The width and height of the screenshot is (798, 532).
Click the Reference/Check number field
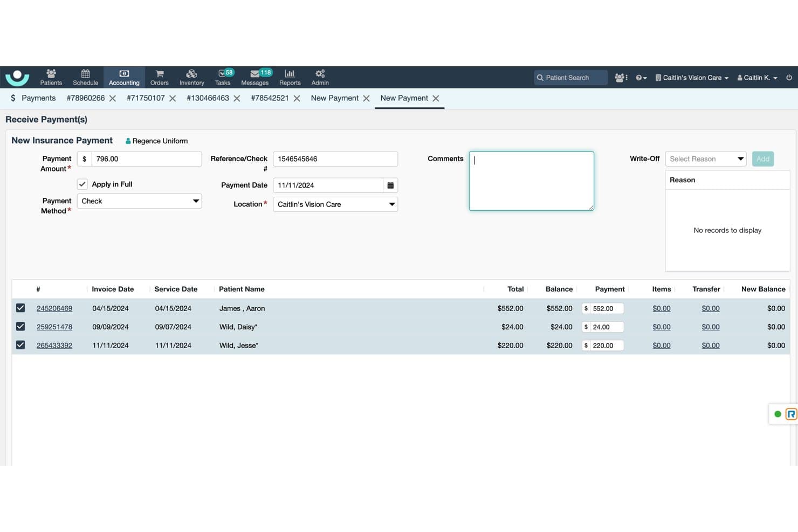[x=335, y=159]
